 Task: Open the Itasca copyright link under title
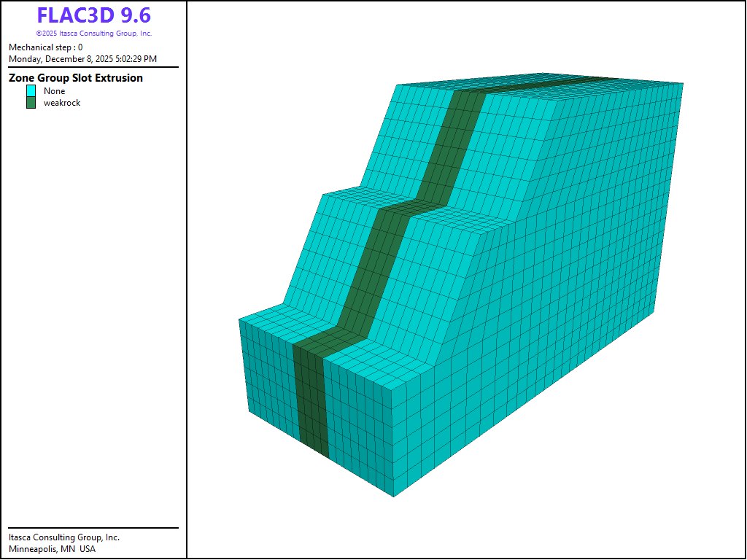point(93,34)
